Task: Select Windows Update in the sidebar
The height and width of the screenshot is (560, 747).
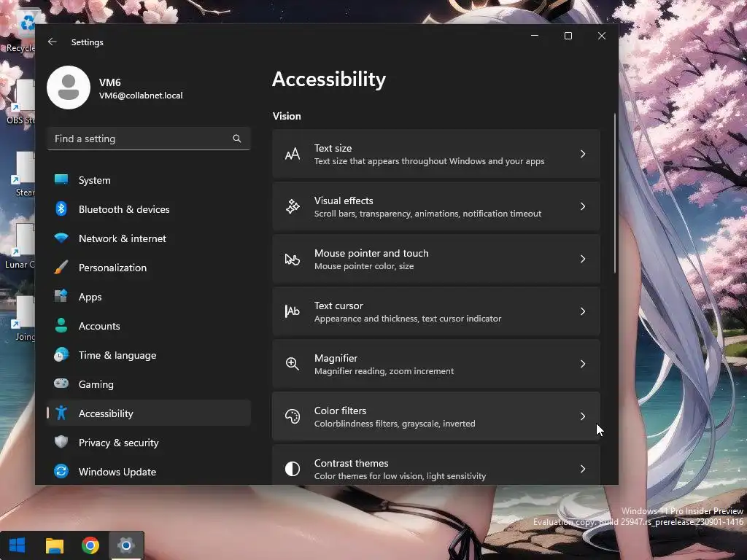Action: pos(149,472)
